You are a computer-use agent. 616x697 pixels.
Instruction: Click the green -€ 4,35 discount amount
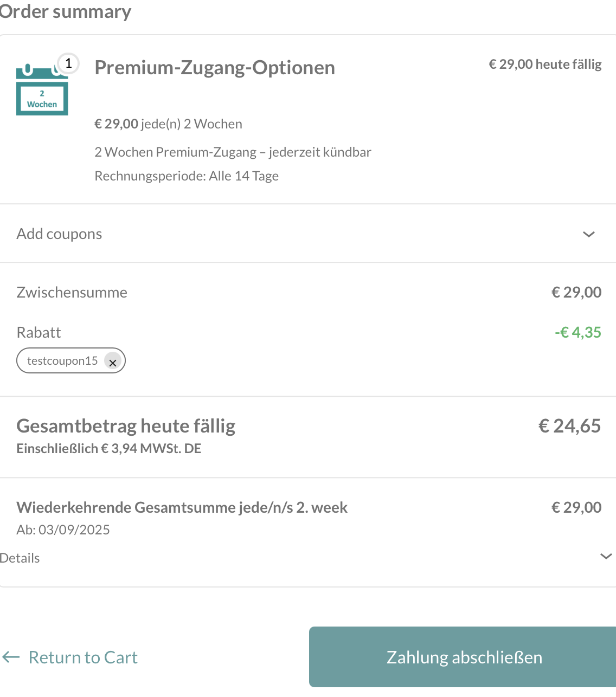pos(578,332)
